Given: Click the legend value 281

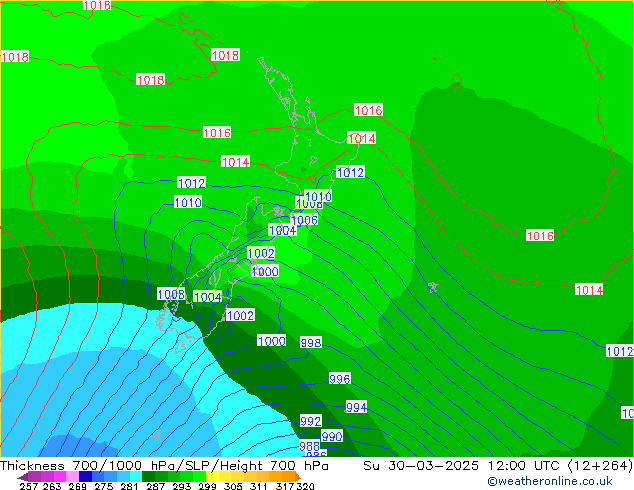Looking at the screenshot, I should pyautogui.click(x=129, y=486).
